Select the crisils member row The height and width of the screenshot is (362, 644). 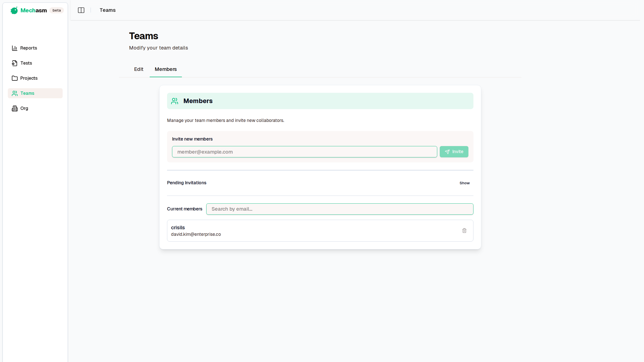[302, 231]
